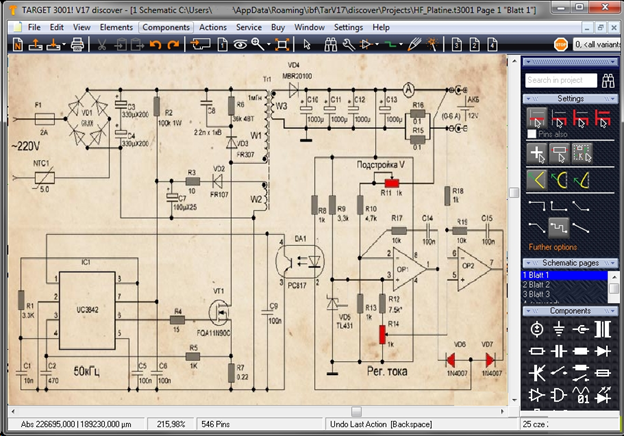Click the eye (redraw view) toolbar icon
Image resolution: width=624 pixels, height=436 pixels.
click(x=240, y=44)
